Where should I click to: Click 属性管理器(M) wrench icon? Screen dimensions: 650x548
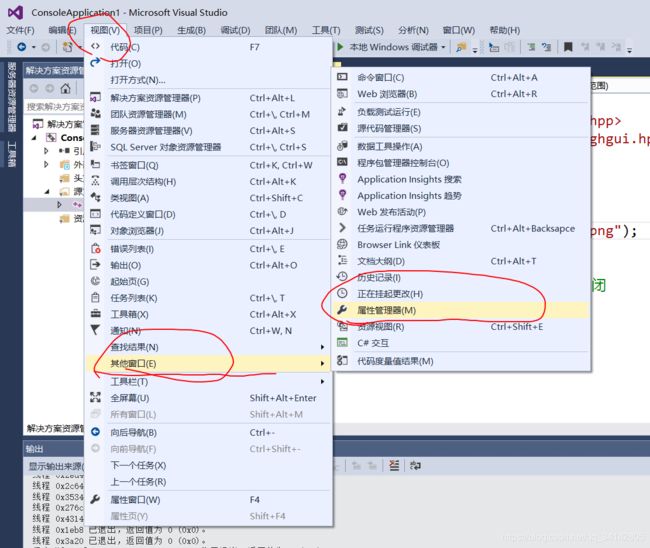(342, 310)
